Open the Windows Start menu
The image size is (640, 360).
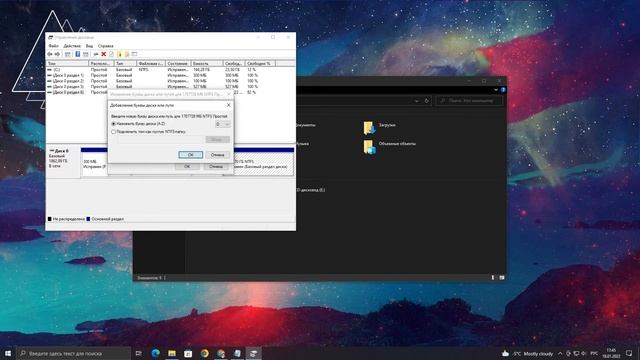coord(8,353)
